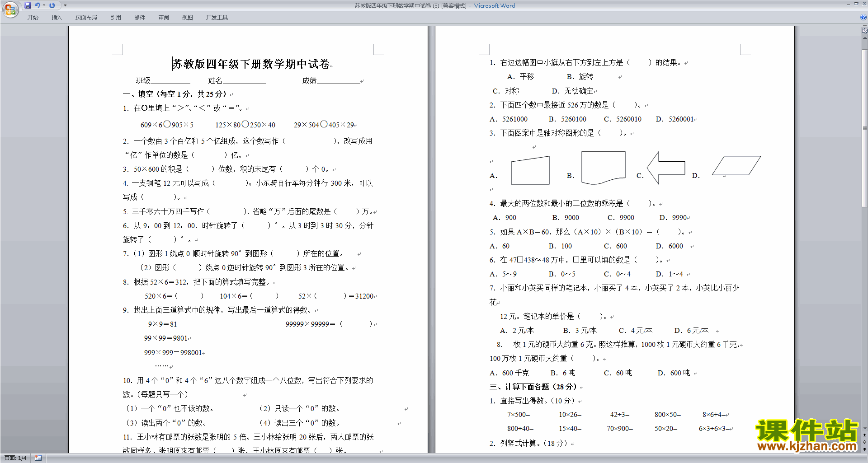The height and width of the screenshot is (463, 868).
Task: Select the quadrilateral shape labeled A
Action: pyautogui.click(x=530, y=170)
